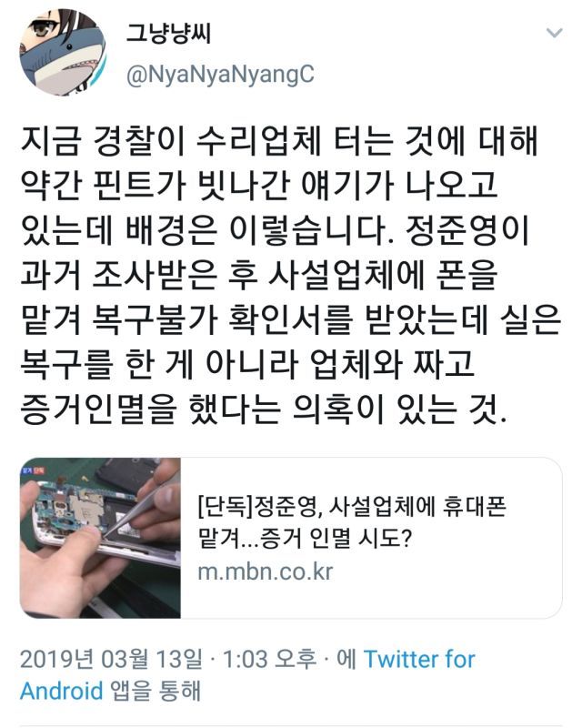The height and width of the screenshot is (728, 582).
Task: Select the news badge on the thumbnail corner
Action: [x=33, y=470]
